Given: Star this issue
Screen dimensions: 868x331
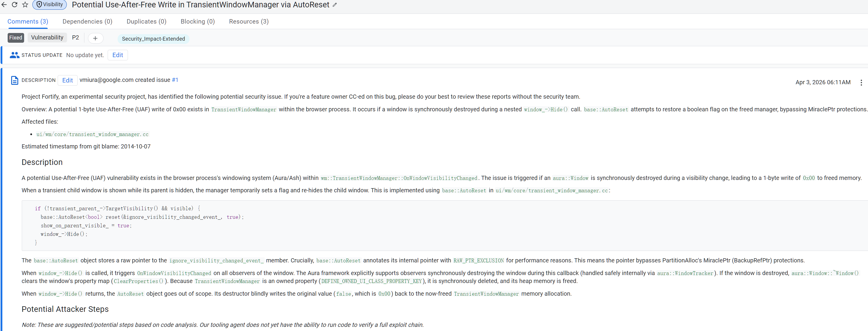Looking at the screenshot, I should (x=25, y=4).
